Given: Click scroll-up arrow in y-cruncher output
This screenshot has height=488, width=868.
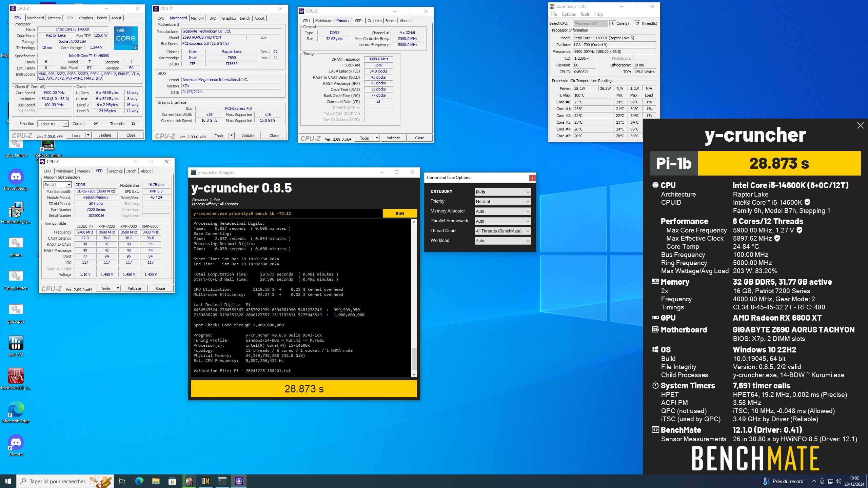Looking at the screenshot, I should pyautogui.click(x=414, y=222).
